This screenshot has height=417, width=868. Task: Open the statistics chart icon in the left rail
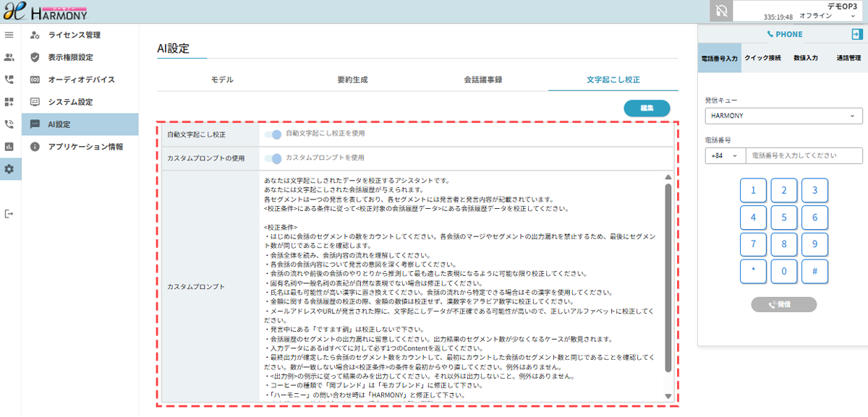(x=9, y=147)
